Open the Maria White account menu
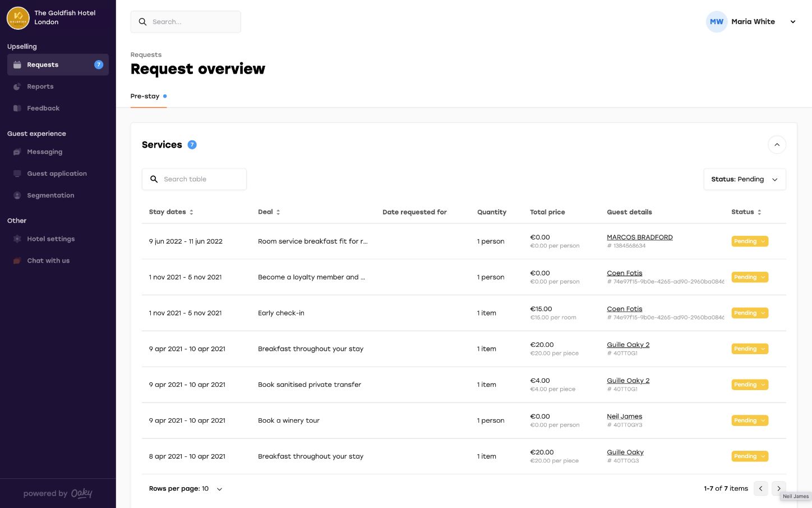 pyautogui.click(x=792, y=22)
